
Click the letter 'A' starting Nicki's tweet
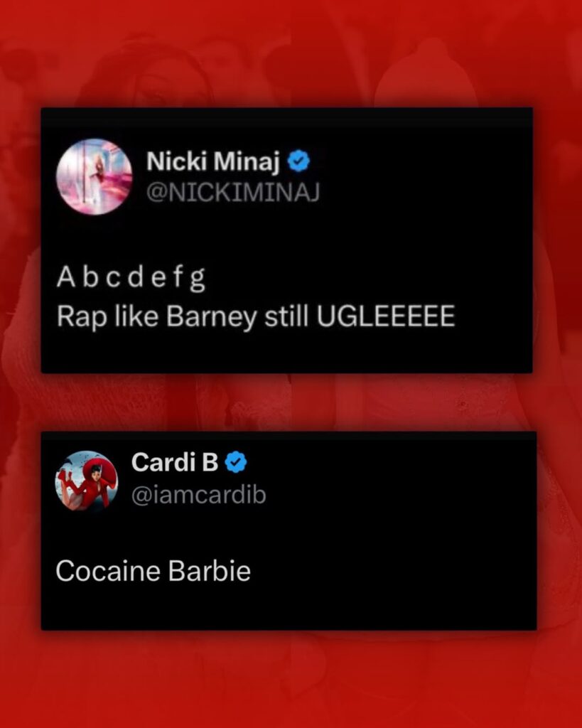click(66, 278)
